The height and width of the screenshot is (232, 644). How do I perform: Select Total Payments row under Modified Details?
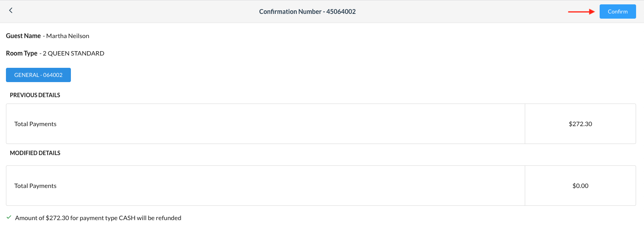click(x=35, y=186)
